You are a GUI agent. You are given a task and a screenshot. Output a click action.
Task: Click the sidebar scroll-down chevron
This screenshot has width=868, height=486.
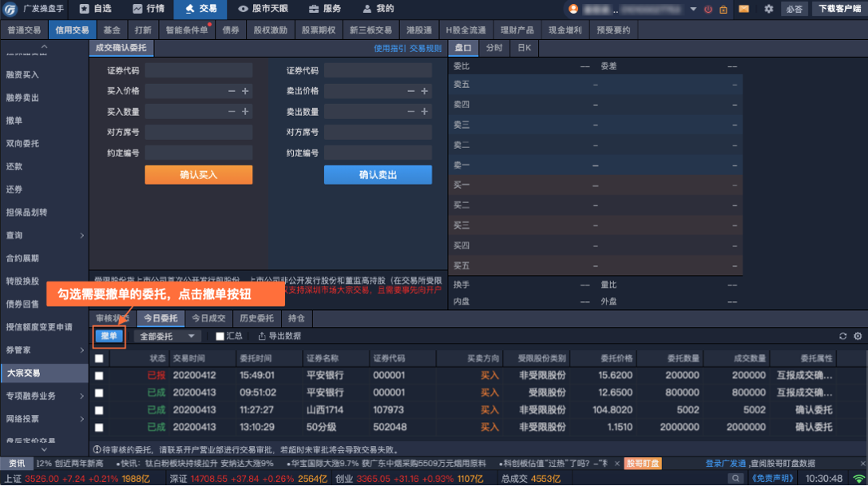pos(44,450)
